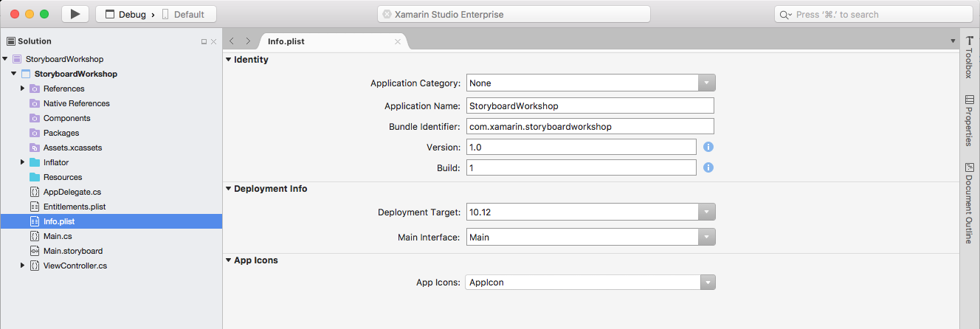
Task: Click the Run play button
Action: (75, 14)
